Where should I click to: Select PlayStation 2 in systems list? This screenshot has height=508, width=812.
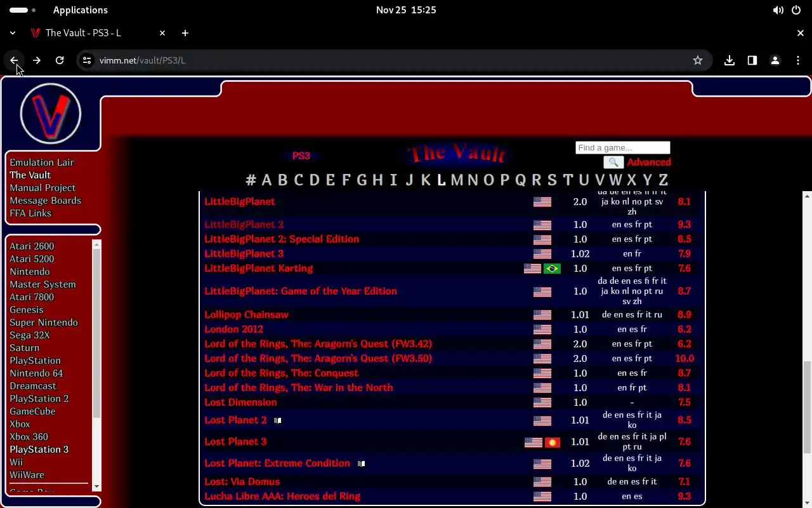(x=39, y=399)
